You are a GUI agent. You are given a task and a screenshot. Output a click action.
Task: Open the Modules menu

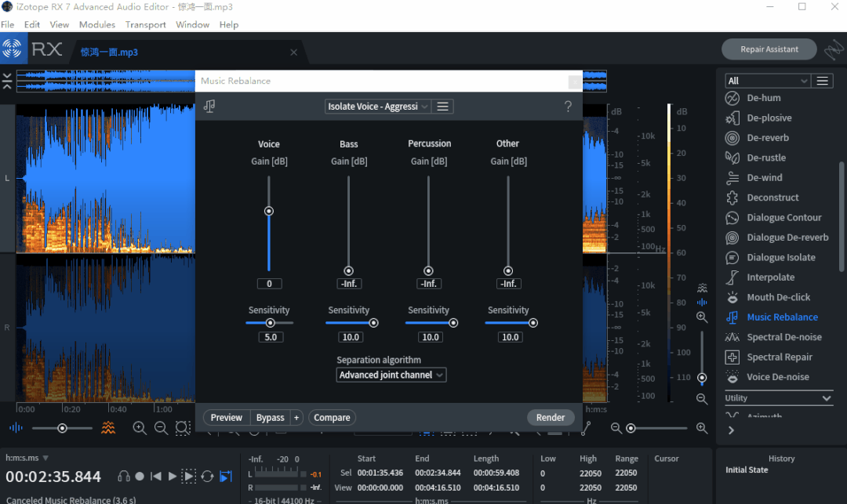(x=97, y=25)
